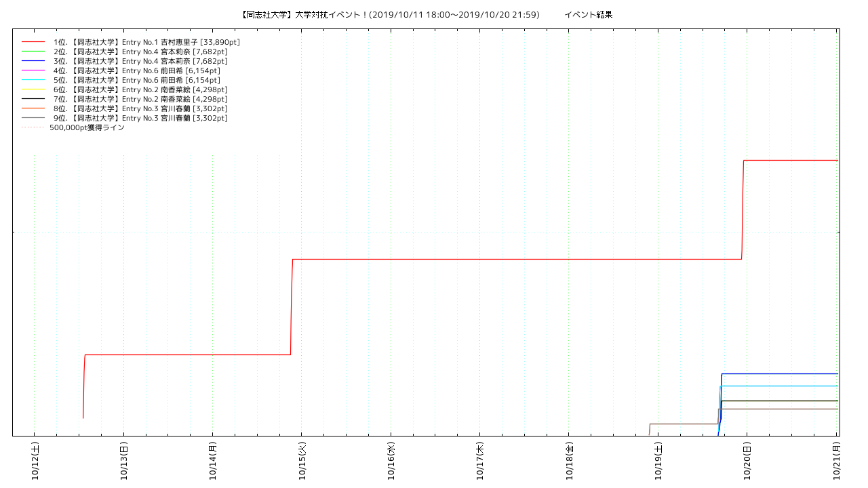Click the 10/20(日) date on the axis
Screen dimensions: 868x488
click(747, 460)
